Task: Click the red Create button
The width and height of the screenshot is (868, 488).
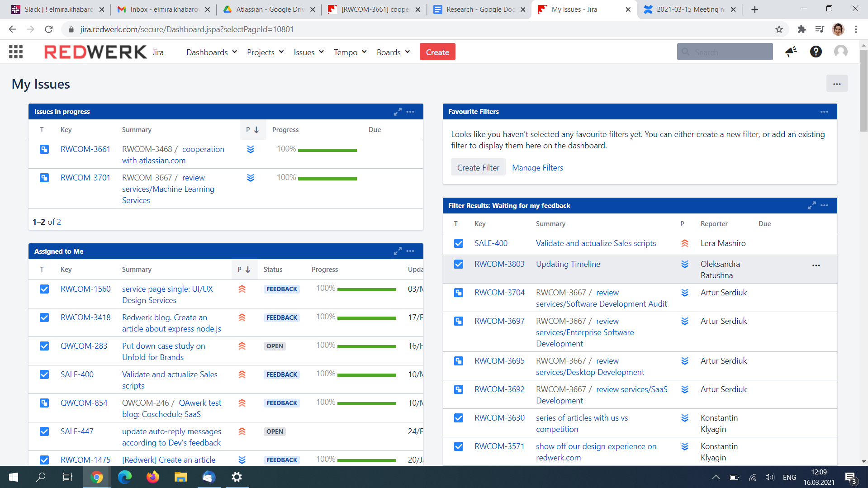Action: 437,52
